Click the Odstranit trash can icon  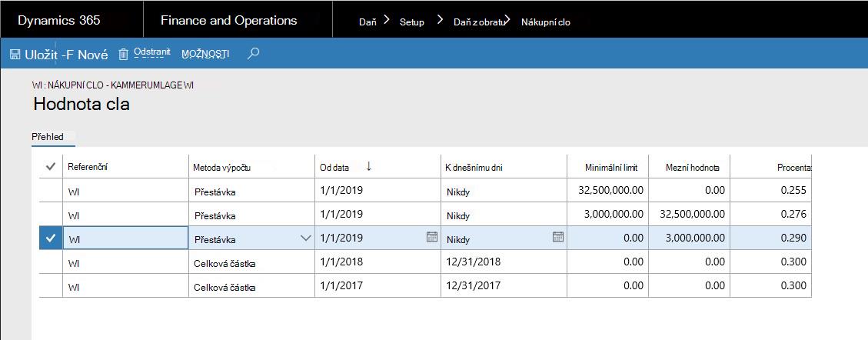(x=124, y=54)
